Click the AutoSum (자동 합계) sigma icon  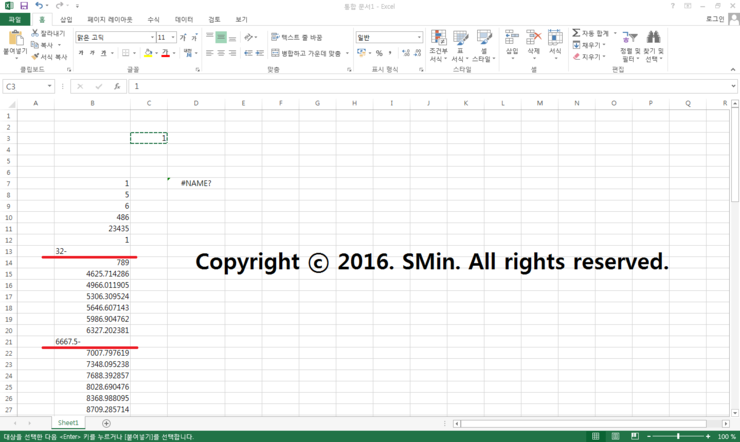[576, 33]
